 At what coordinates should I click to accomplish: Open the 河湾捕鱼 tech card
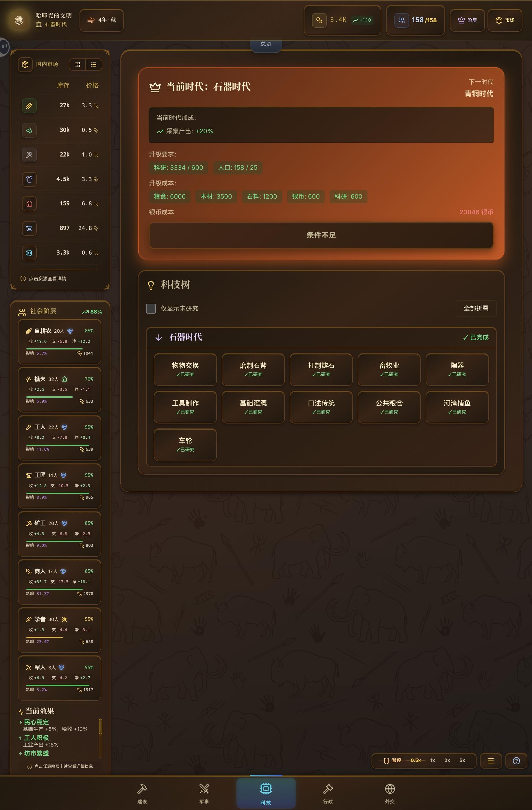pos(457,407)
